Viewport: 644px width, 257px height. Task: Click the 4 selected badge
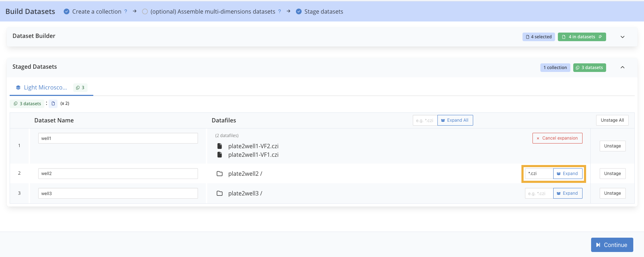[539, 37]
